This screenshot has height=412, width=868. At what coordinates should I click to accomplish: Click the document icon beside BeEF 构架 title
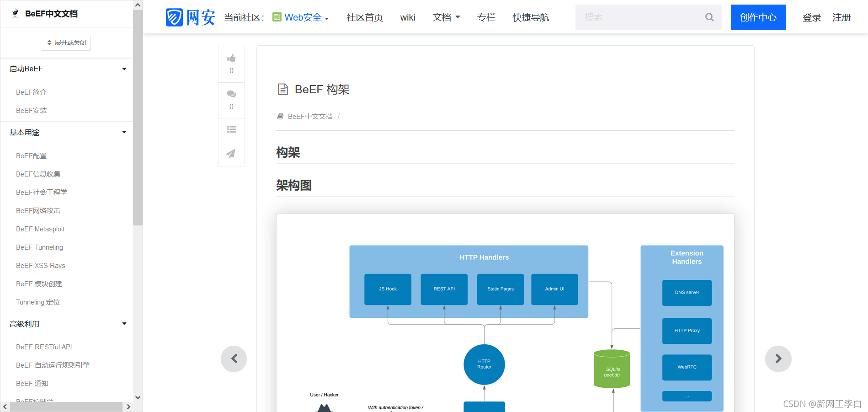click(x=283, y=89)
